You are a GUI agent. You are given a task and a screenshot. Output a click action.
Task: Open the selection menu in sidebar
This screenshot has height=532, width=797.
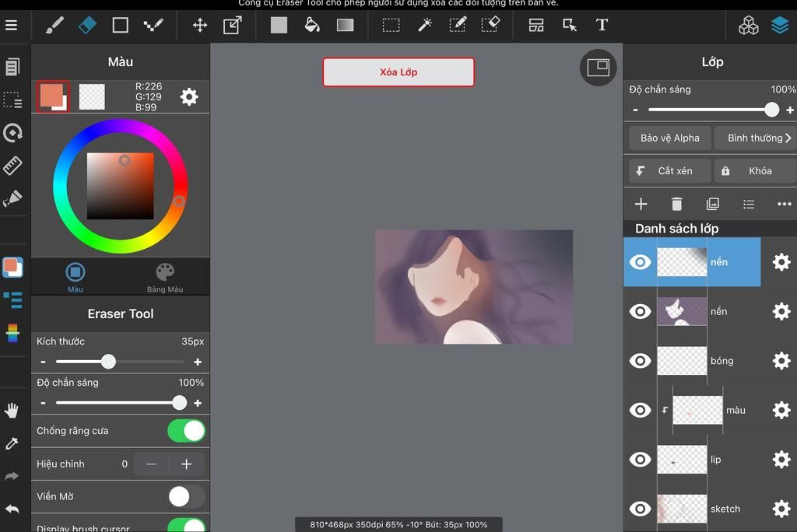[x=12, y=100]
